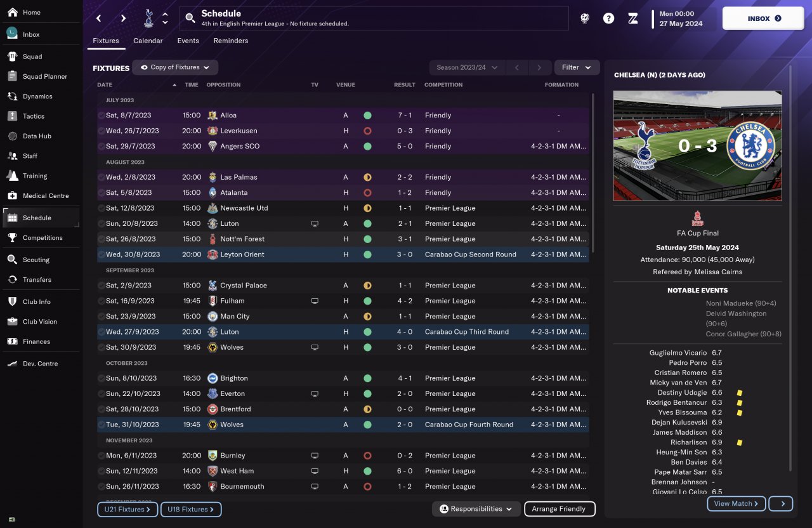This screenshot has width=812, height=528.
Task: Switch to the Fixtures tab
Action: 106,41
